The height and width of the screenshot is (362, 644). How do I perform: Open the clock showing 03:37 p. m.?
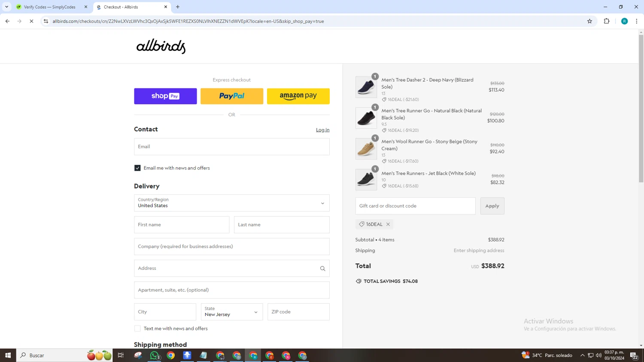click(614, 355)
